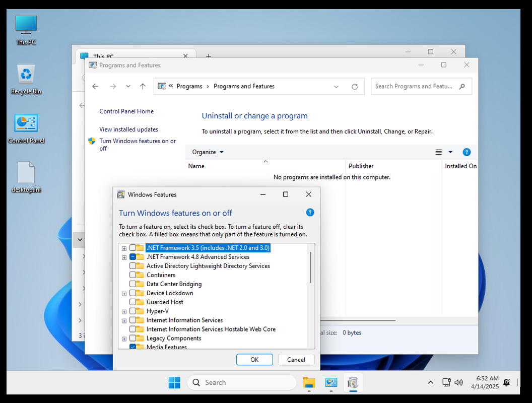Open recent locations chevron dropdown
This screenshot has height=403, width=532.
tap(128, 87)
